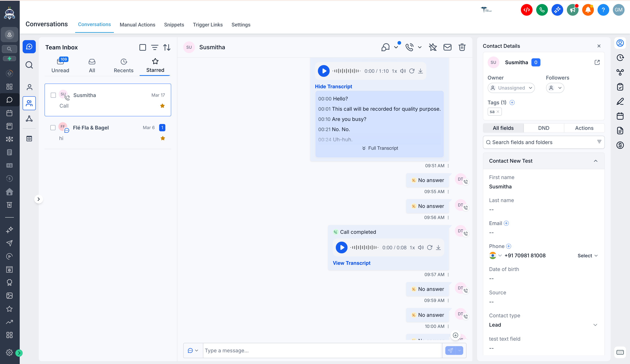Open the filter icon in Team Inbox
The width and height of the screenshot is (630, 364).
[155, 47]
